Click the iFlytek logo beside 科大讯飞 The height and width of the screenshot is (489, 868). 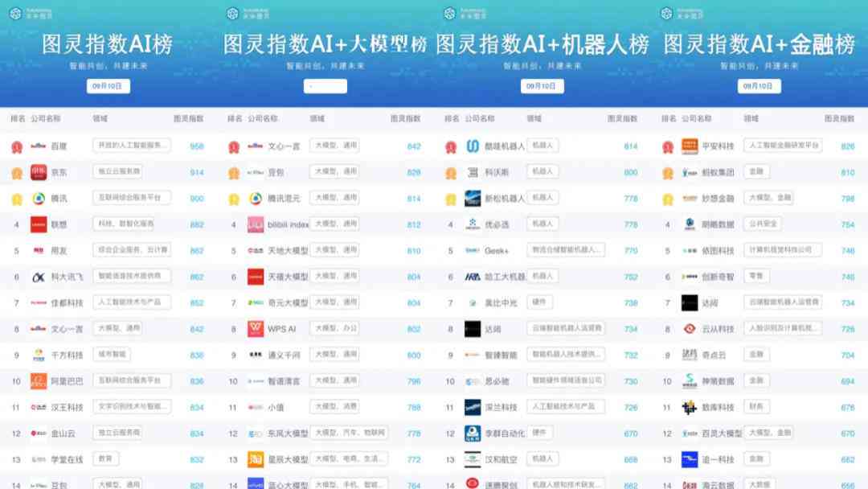click(x=39, y=277)
